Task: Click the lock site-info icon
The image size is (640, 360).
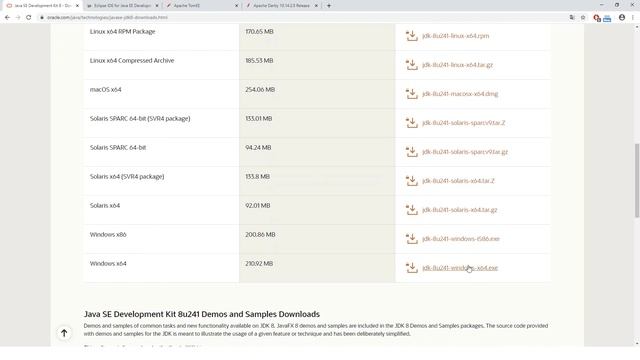Action: pos(42,18)
